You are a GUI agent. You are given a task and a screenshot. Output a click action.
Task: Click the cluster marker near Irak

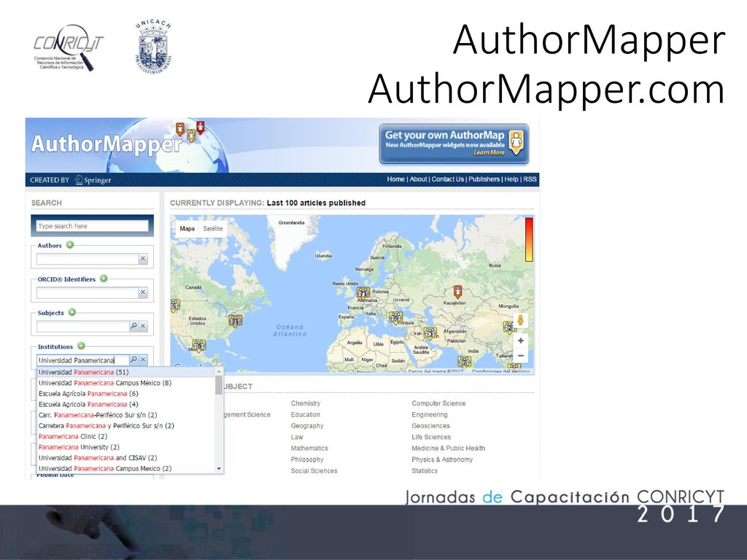pyautogui.click(x=430, y=333)
